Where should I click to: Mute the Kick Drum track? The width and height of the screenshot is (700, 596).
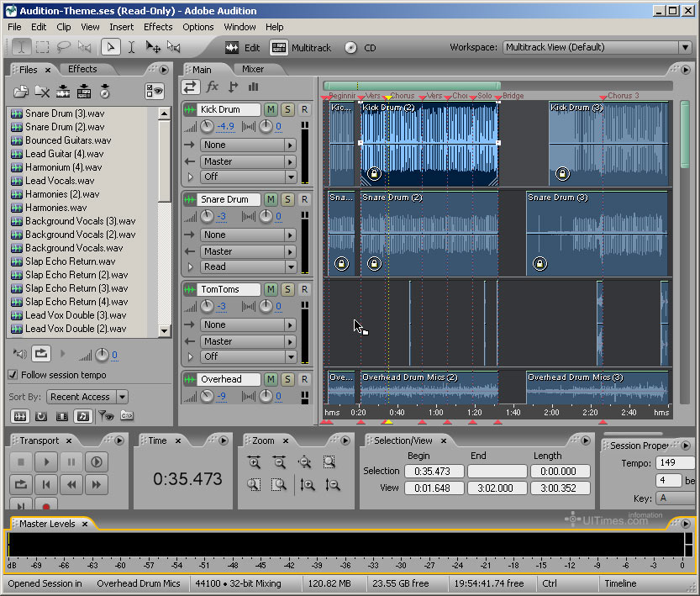(271, 109)
